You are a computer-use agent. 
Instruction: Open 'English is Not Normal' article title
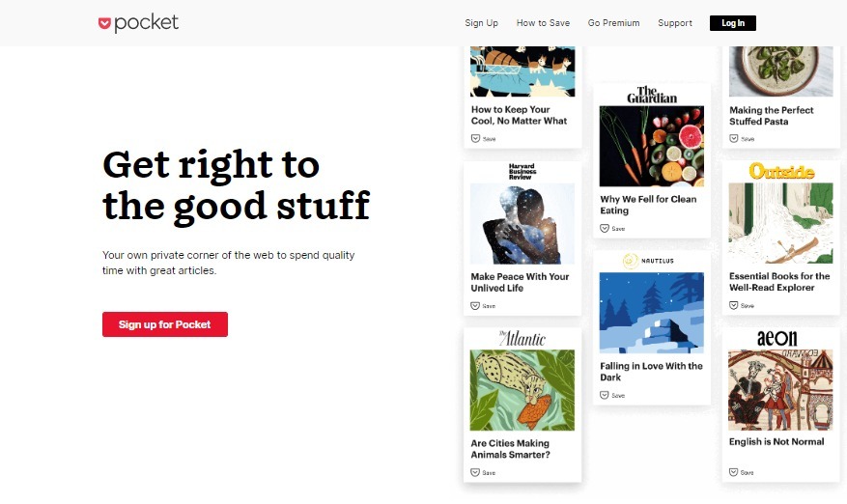[x=776, y=442]
